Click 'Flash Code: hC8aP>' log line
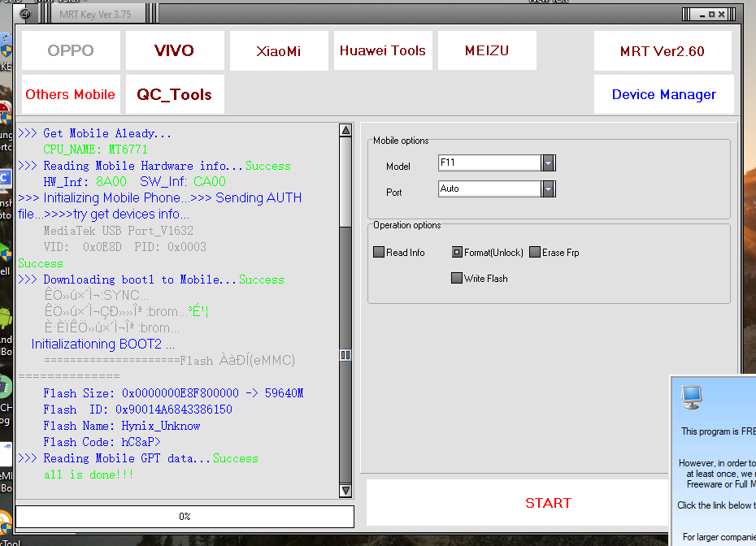 pos(102,442)
